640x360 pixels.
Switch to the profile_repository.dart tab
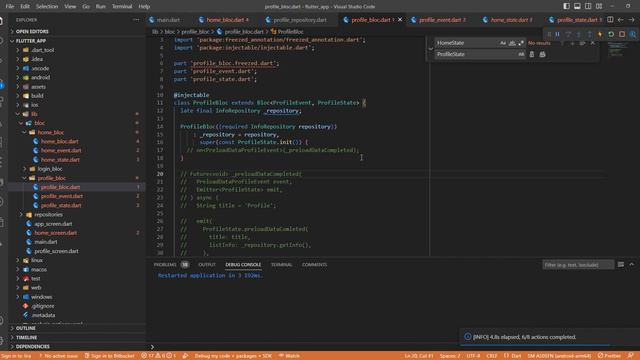(x=300, y=20)
